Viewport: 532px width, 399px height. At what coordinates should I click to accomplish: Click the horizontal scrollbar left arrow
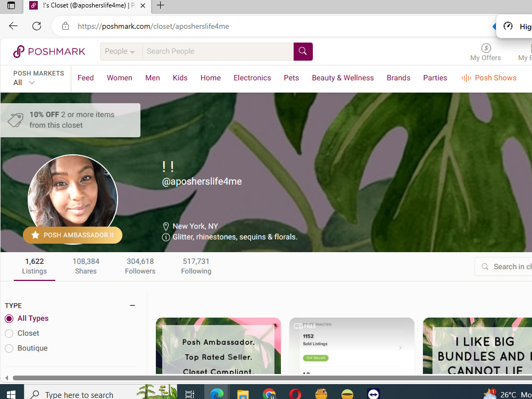tap(6, 378)
